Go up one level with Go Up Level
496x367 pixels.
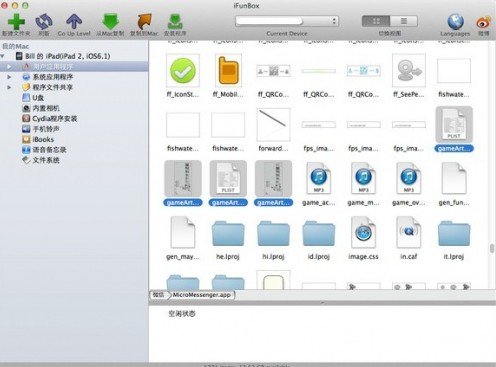point(74,22)
